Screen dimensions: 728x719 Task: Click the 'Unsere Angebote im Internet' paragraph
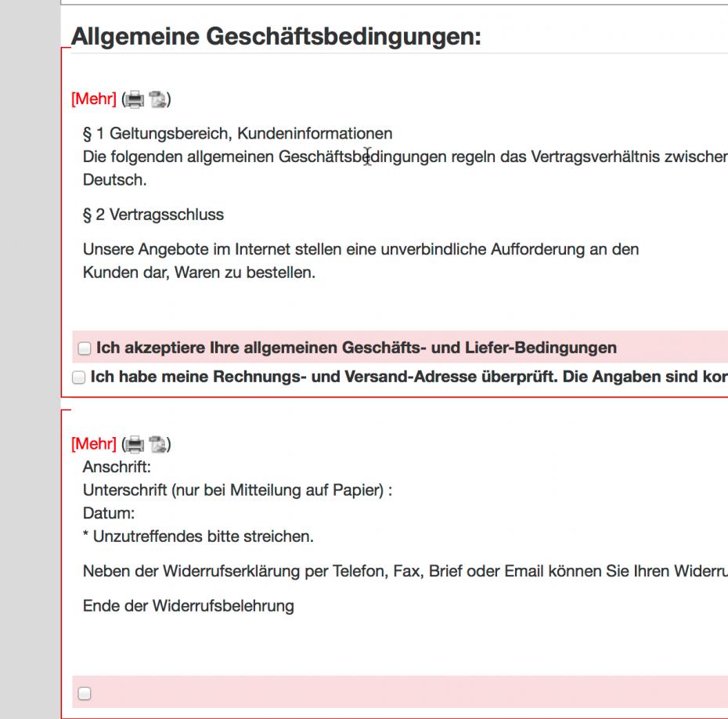[360, 250]
